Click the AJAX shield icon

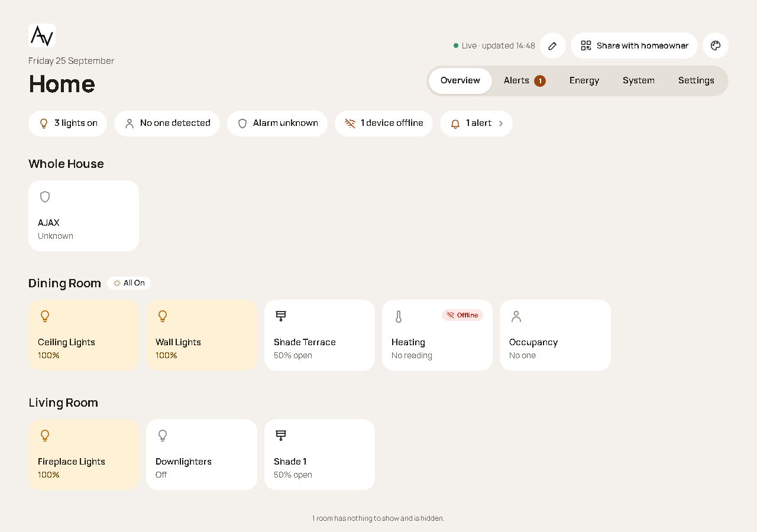[45, 197]
